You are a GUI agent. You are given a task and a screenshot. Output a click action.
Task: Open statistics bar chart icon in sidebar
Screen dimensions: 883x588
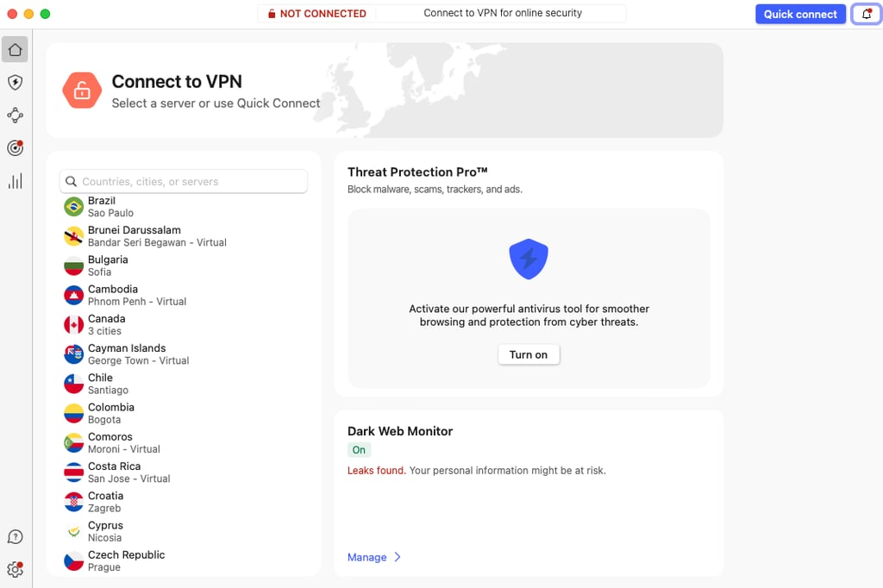coord(16,181)
